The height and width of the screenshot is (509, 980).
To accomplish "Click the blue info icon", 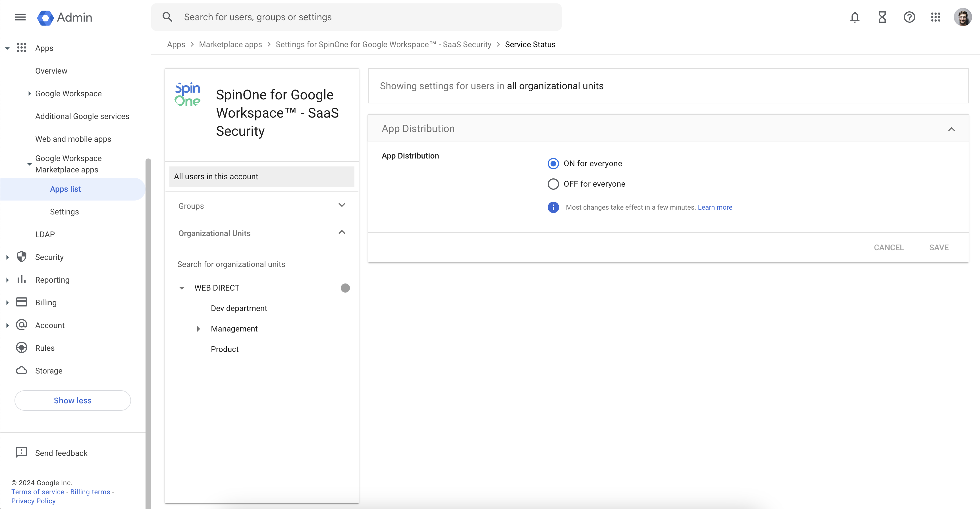I will click(x=553, y=207).
